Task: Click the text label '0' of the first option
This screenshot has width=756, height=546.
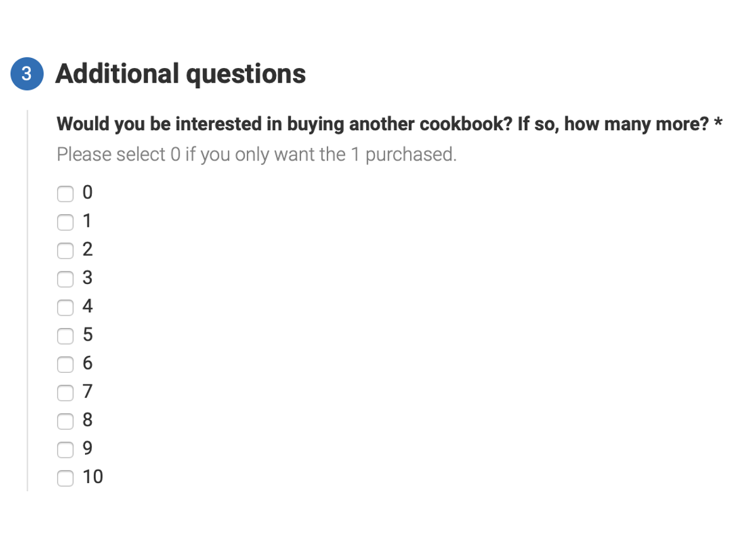Action: coord(88,192)
